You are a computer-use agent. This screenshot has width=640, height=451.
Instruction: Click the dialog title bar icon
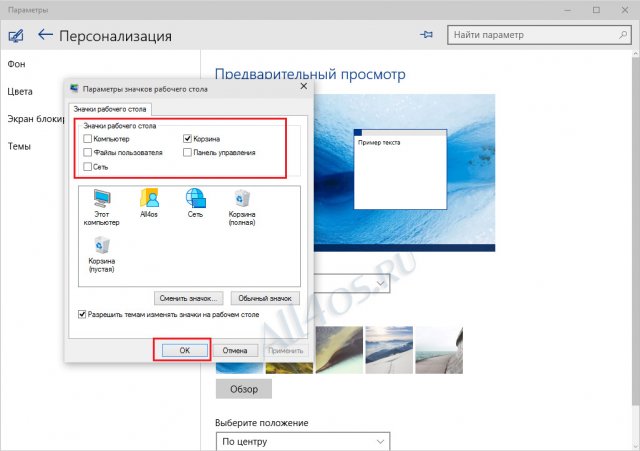tap(74, 89)
